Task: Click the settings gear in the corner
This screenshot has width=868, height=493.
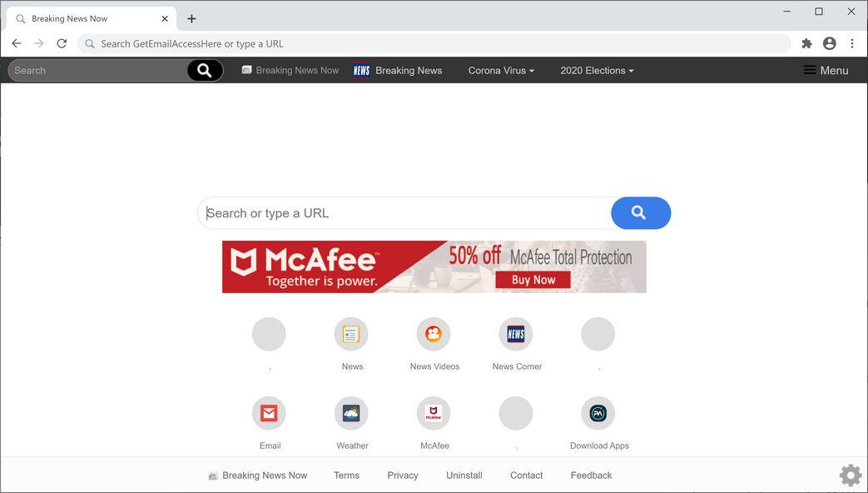Action: point(850,475)
